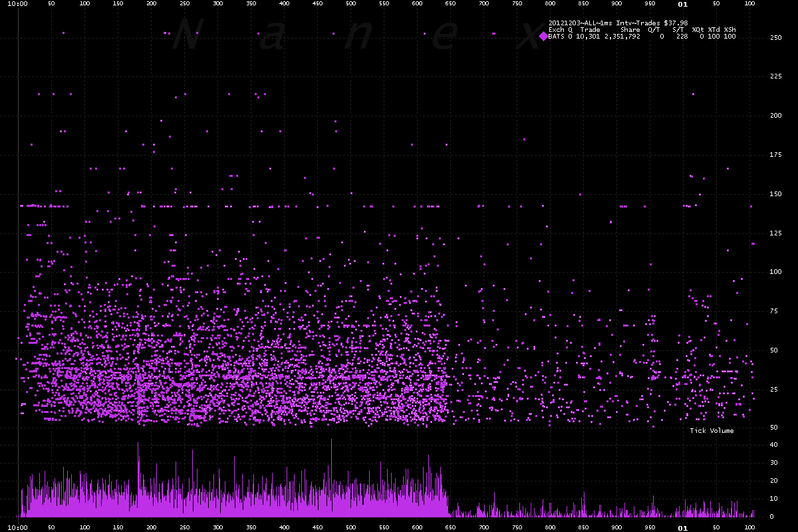Click the 'Trade' legend column header
Image resolution: width=798 pixels, height=532 pixels.
pyautogui.click(x=590, y=30)
